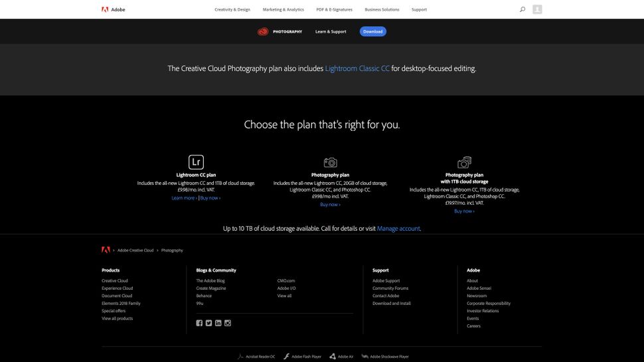Click the Lr Lightroom CC plan icon
The image size is (644, 362).
tap(196, 162)
